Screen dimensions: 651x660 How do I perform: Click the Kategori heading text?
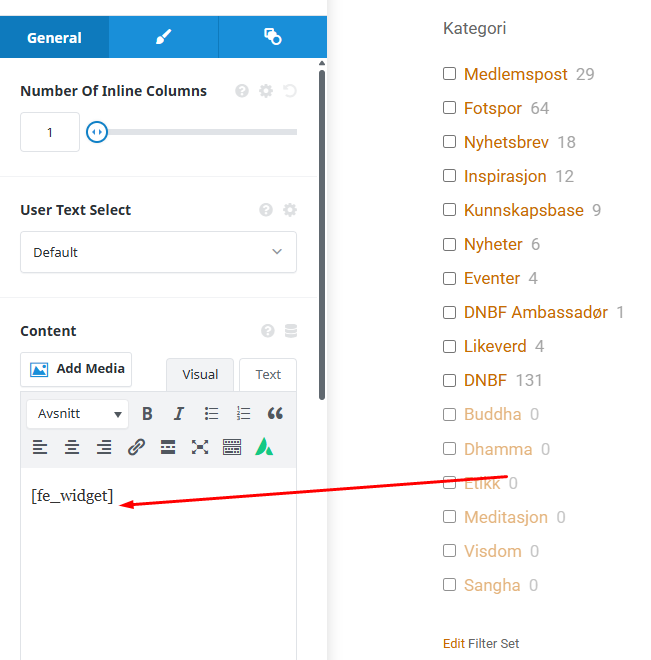474,28
